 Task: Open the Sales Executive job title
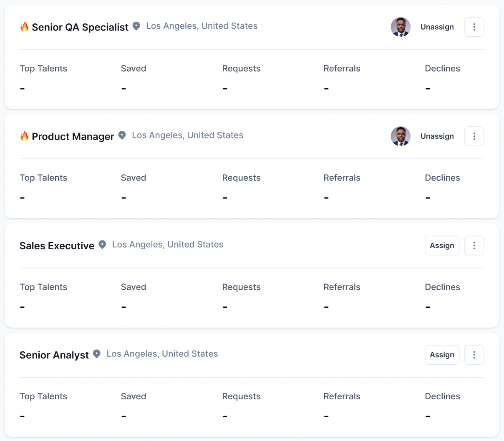click(x=57, y=246)
